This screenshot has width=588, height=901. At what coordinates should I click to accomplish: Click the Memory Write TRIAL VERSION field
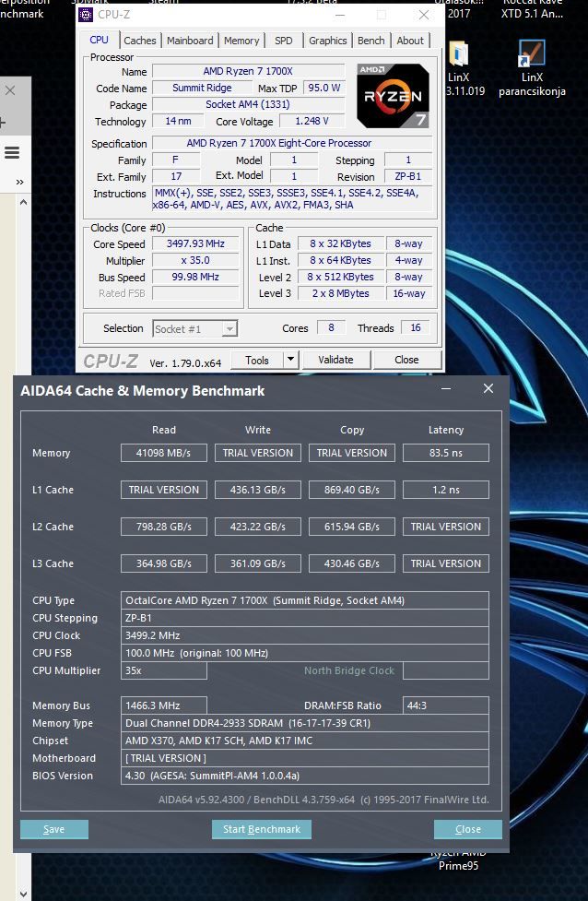pos(258,453)
